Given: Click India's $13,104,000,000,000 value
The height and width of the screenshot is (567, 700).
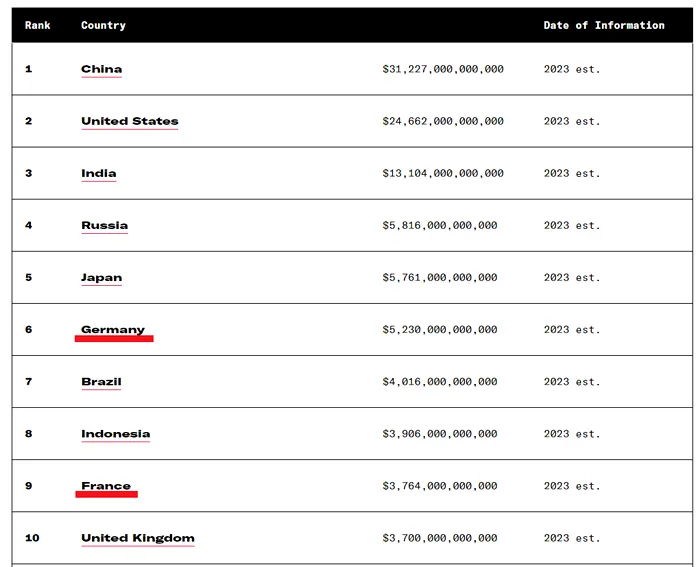Looking at the screenshot, I should point(443,173).
